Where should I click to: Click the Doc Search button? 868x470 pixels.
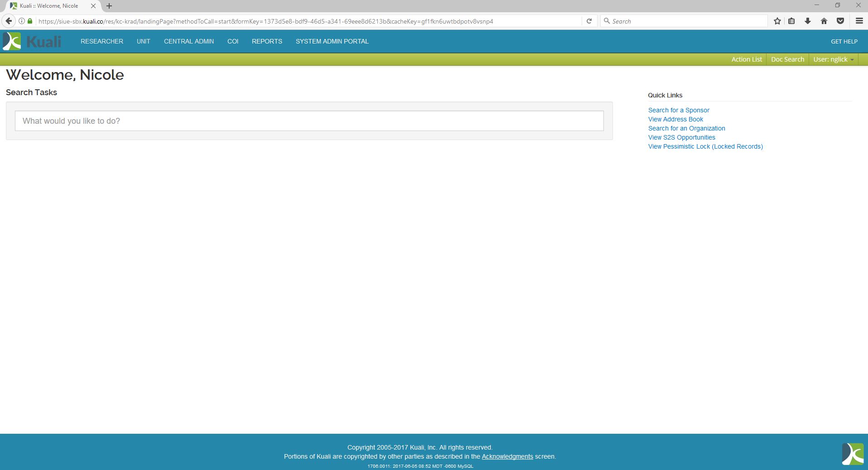click(x=787, y=59)
